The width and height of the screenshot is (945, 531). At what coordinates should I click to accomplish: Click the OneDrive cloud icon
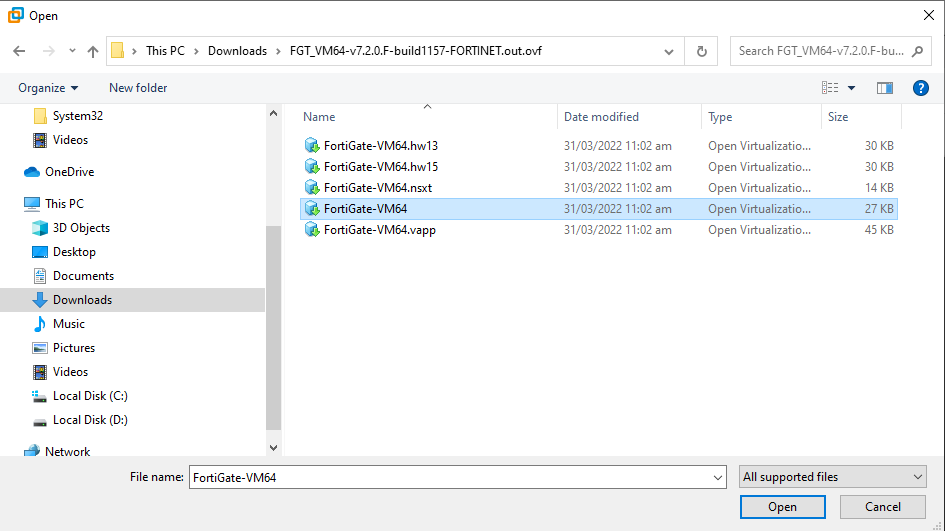[x=32, y=172]
